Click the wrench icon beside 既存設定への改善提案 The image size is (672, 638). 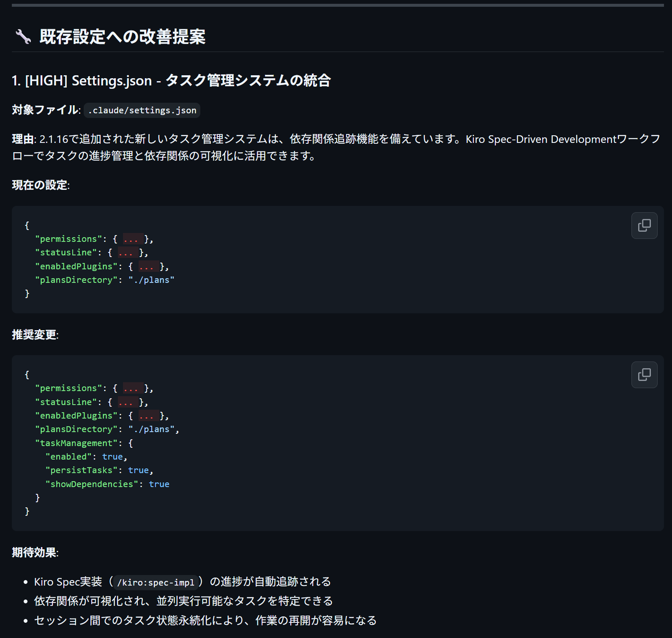[23, 37]
